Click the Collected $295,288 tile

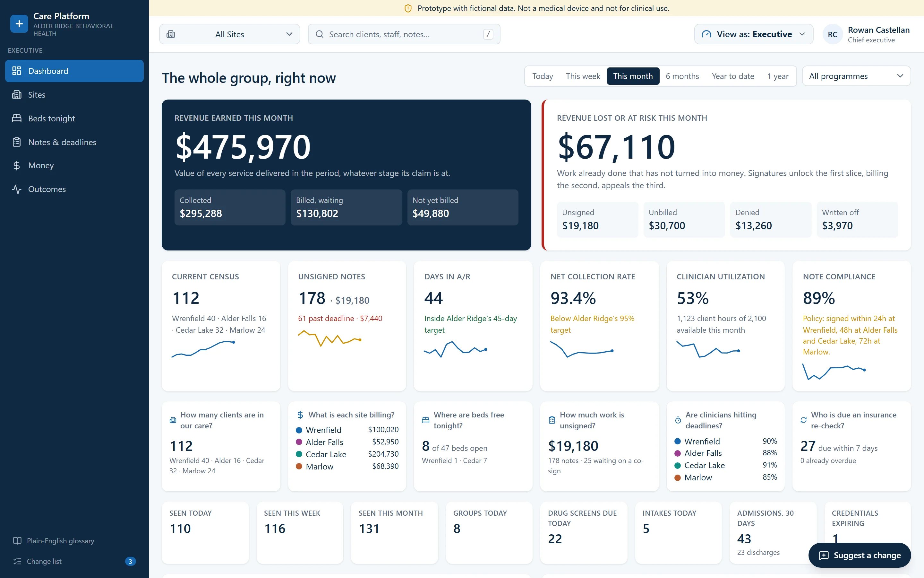click(x=230, y=207)
